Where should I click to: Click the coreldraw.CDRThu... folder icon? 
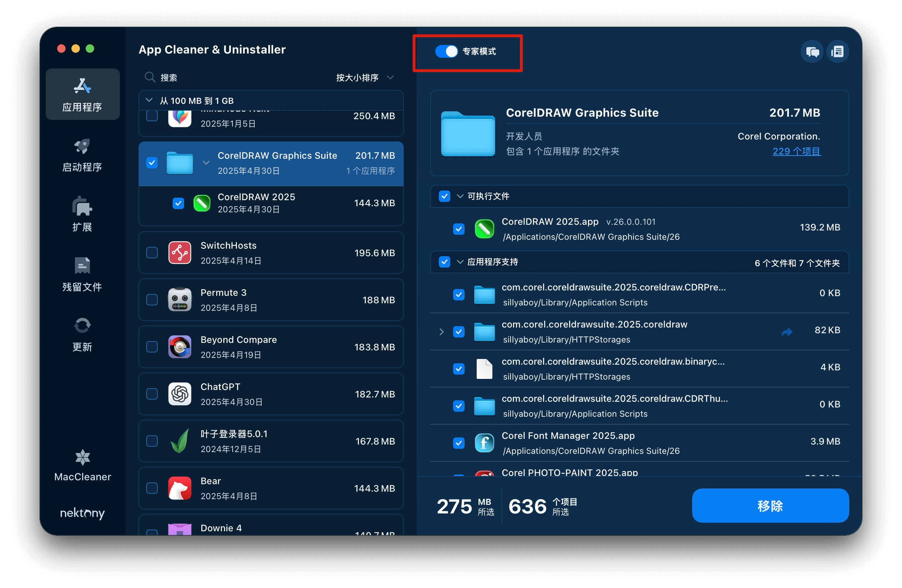pyautogui.click(x=484, y=406)
